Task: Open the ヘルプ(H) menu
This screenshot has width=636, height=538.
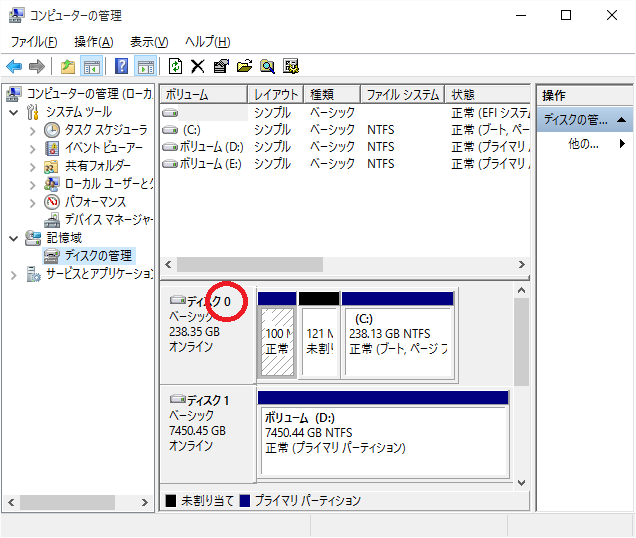Action: pyautogui.click(x=208, y=42)
